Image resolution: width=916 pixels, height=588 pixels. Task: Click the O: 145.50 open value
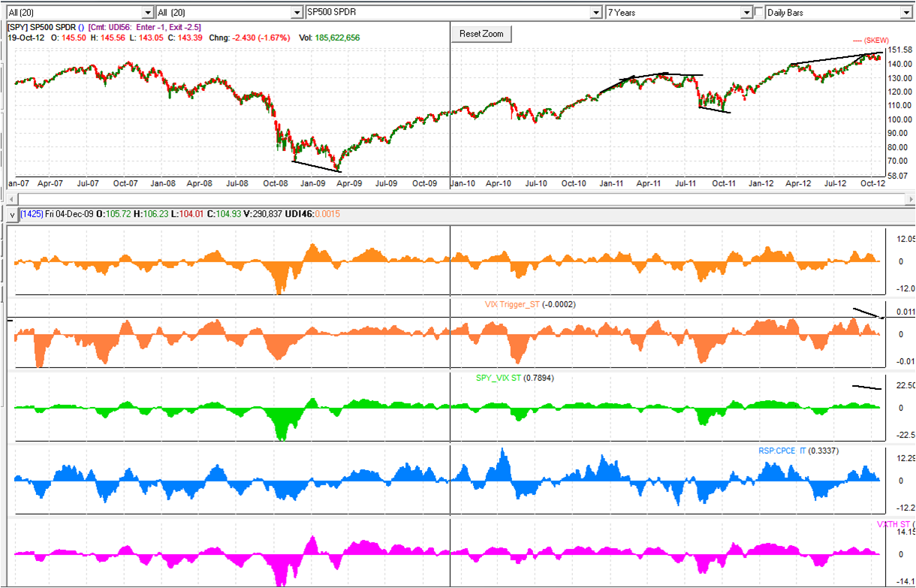pos(67,38)
